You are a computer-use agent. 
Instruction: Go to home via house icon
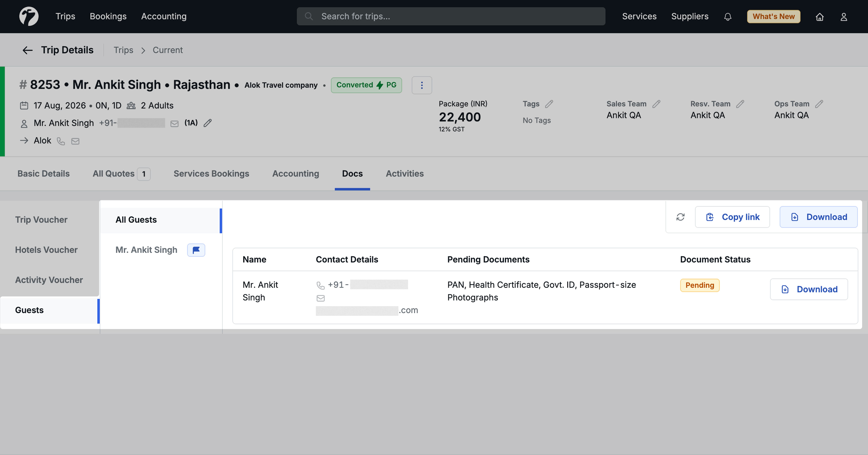tap(819, 17)
